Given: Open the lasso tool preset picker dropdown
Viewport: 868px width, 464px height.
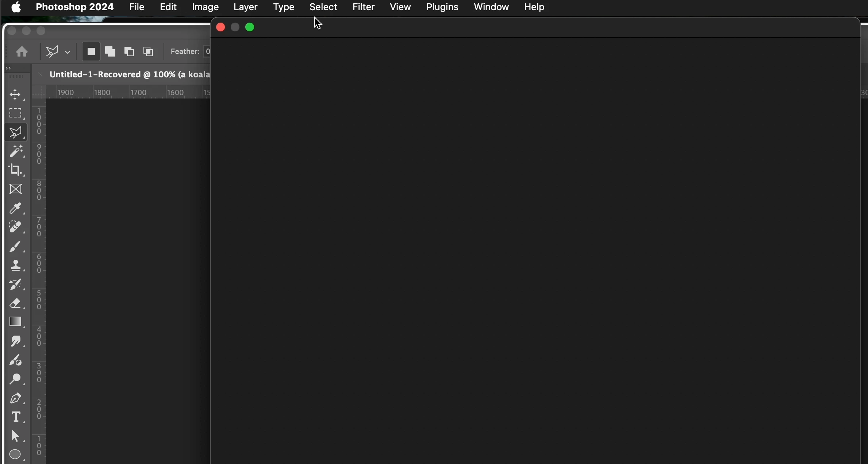Looking at the screenshot, I should [68, 52].
